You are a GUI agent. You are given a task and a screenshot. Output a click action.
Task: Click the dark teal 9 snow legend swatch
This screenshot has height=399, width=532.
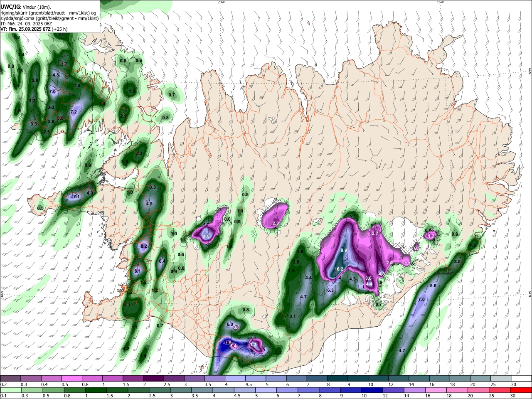[357, 378]
